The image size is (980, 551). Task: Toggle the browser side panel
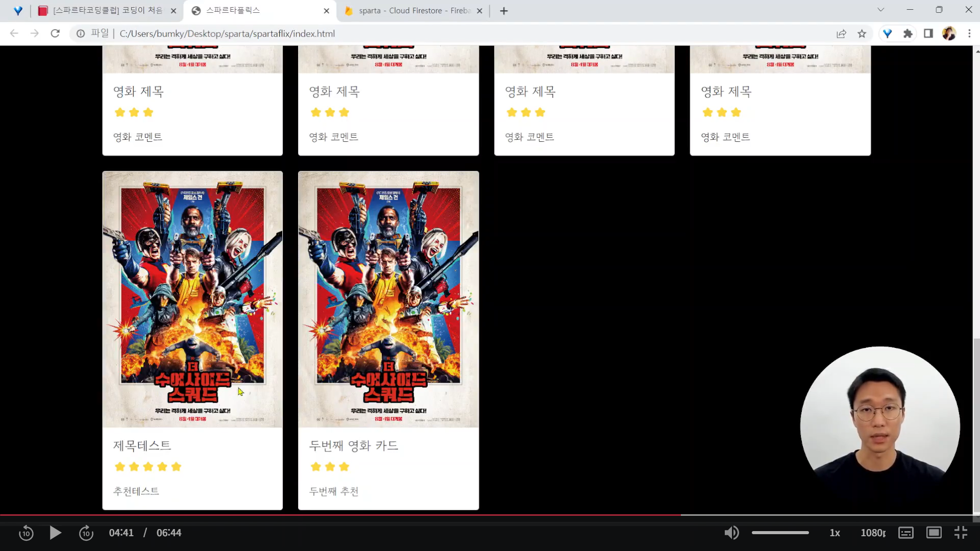928,34
